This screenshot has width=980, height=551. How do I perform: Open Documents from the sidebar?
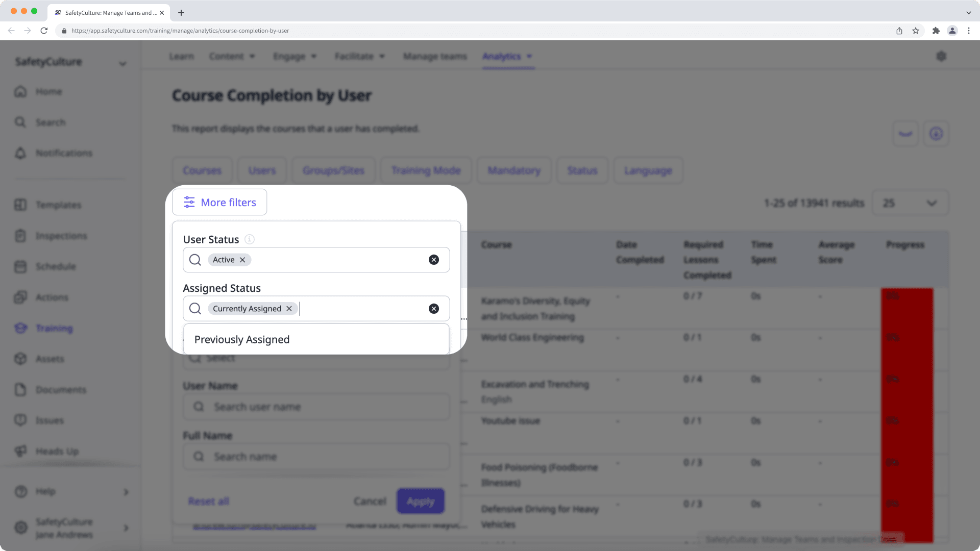[61, 389]
